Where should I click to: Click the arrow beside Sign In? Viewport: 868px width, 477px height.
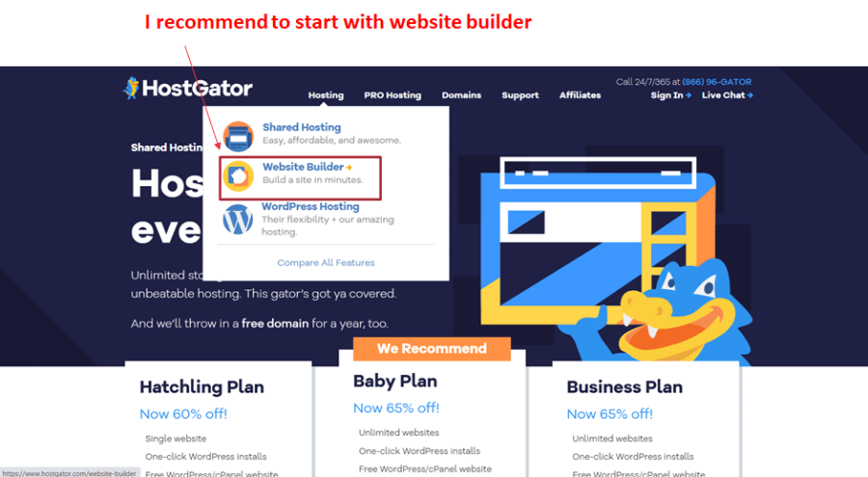point(688,95)
